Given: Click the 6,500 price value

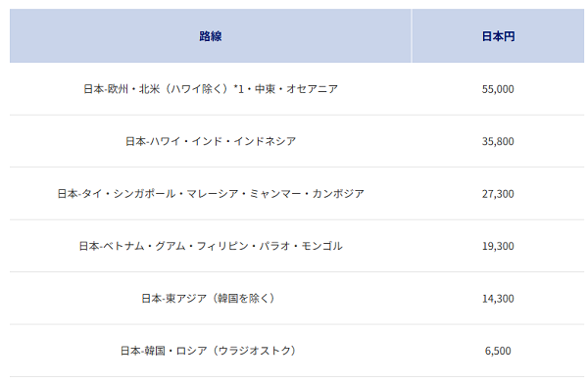Looking at the screenshot, I should [x=498, y=351].
